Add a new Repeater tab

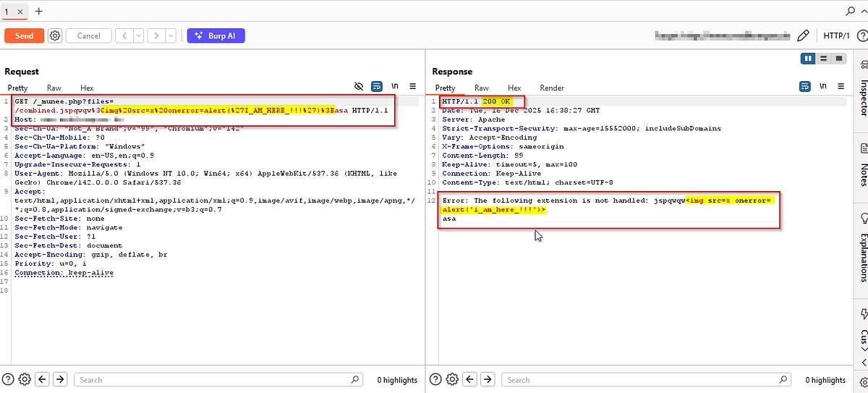point(39,12)
